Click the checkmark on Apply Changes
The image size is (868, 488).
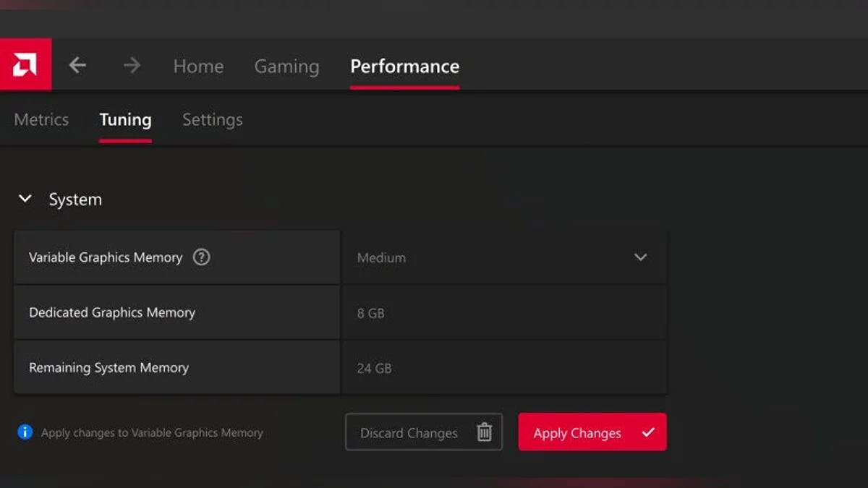648,432
